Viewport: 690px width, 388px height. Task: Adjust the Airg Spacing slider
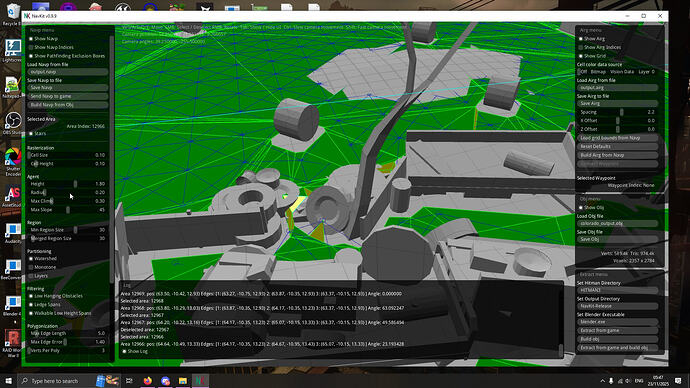[617, 112]
